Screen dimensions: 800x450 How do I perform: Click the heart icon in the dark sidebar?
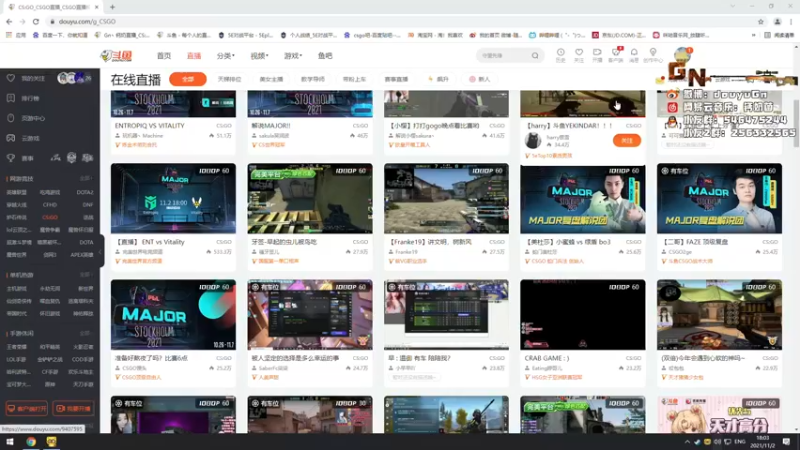(x=11, y=78)
